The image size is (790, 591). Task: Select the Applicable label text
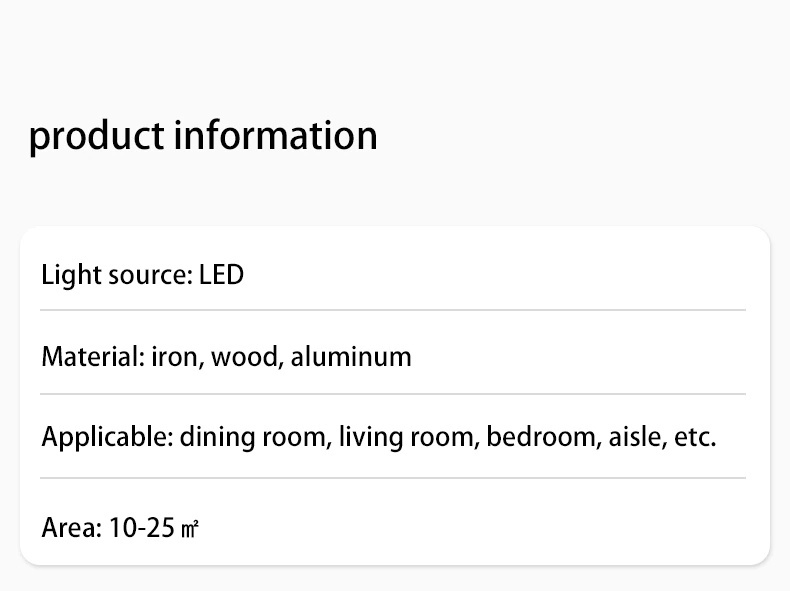tap(107, 437)
